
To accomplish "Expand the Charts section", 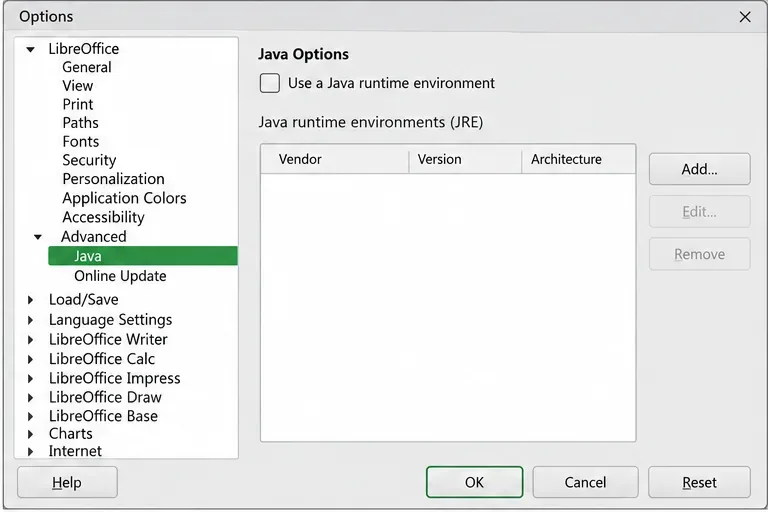I will pos(30,434).
